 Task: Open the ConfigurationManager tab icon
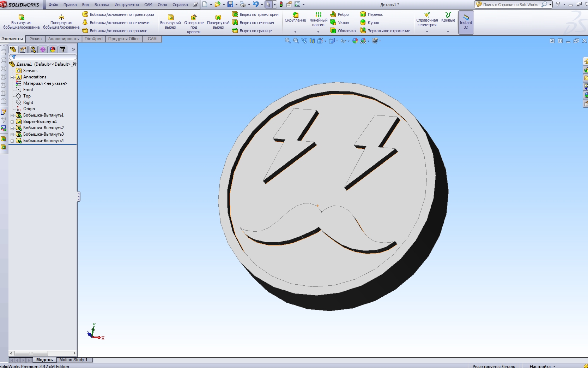pos(33,49)
